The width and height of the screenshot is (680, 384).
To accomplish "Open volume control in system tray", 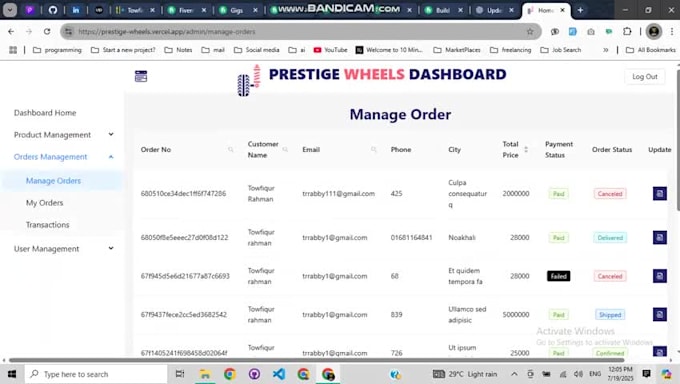I will coord(578,374).
